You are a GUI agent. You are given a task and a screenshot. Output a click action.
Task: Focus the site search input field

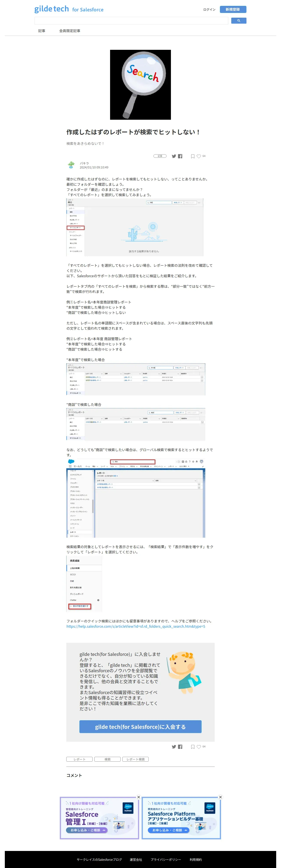131,21
